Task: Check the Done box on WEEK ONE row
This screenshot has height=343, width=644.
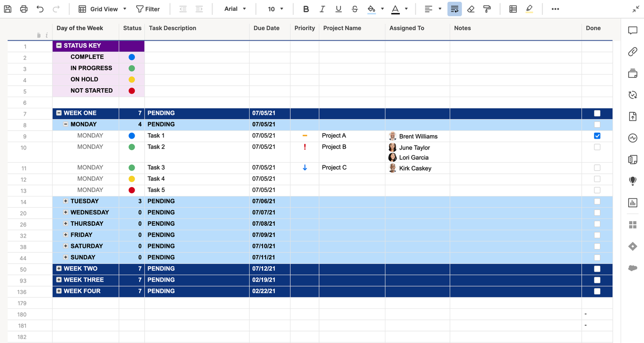Action: [x=597, y=113]
